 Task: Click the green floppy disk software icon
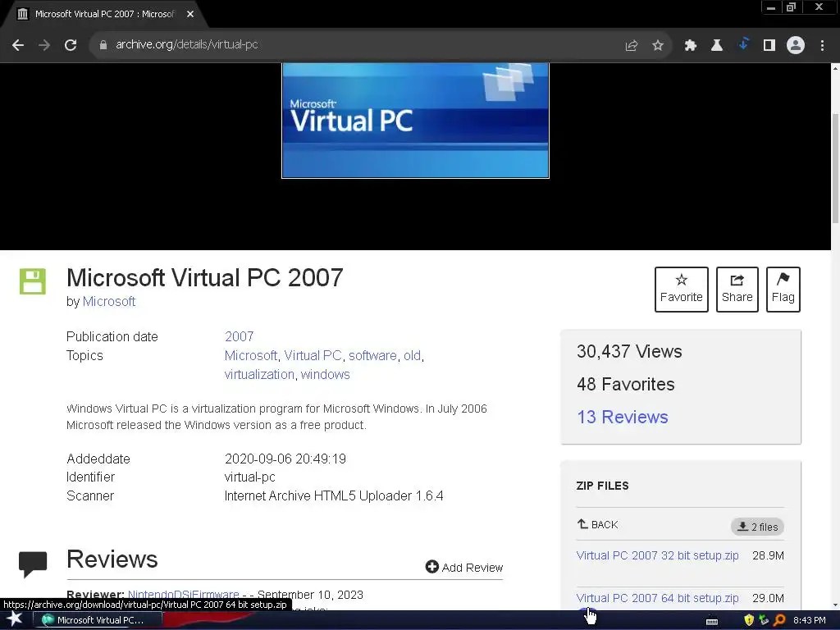[x=33, y=281]
